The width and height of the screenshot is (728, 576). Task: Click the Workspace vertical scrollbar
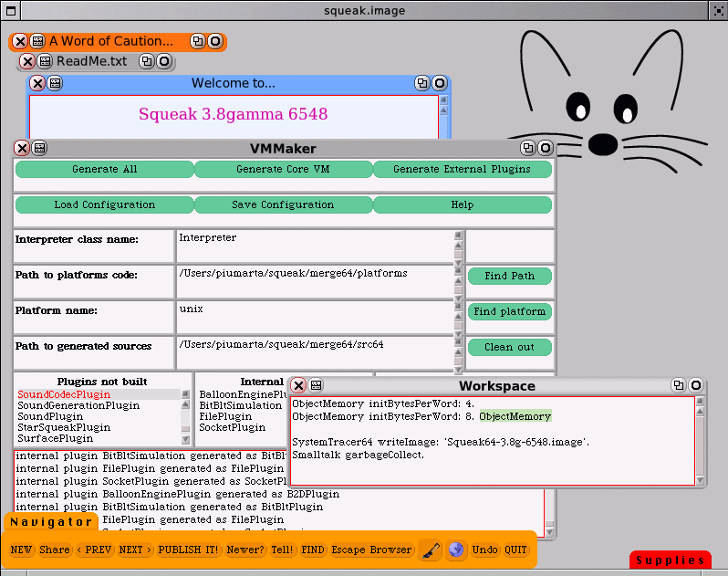[x=700, y=440]
